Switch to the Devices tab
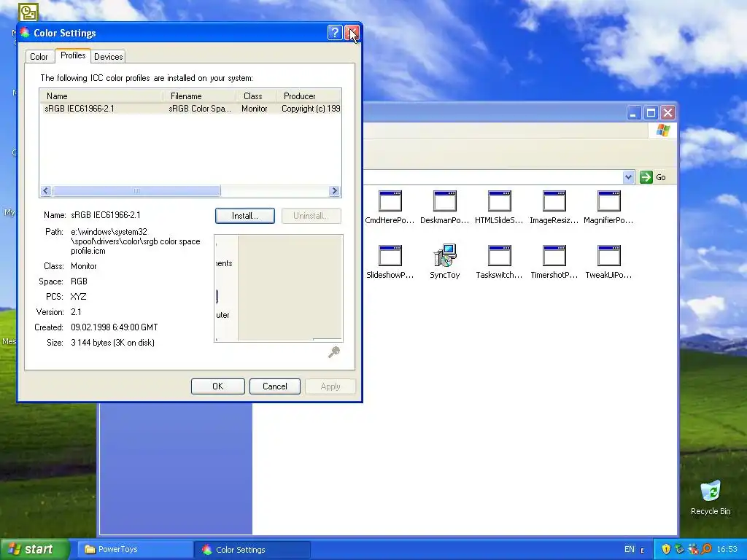The height and width of the screenshot is (560, 747). (x=109, y=57)
